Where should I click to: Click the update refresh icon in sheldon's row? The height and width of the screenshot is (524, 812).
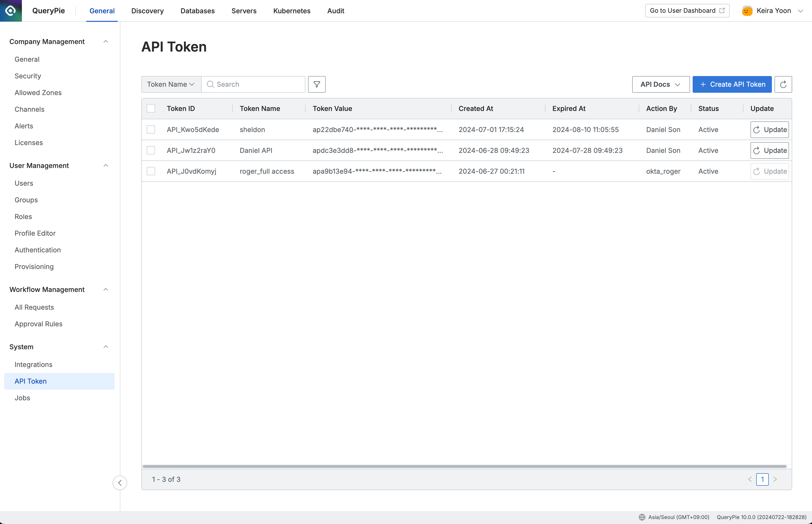pos(756,130)
